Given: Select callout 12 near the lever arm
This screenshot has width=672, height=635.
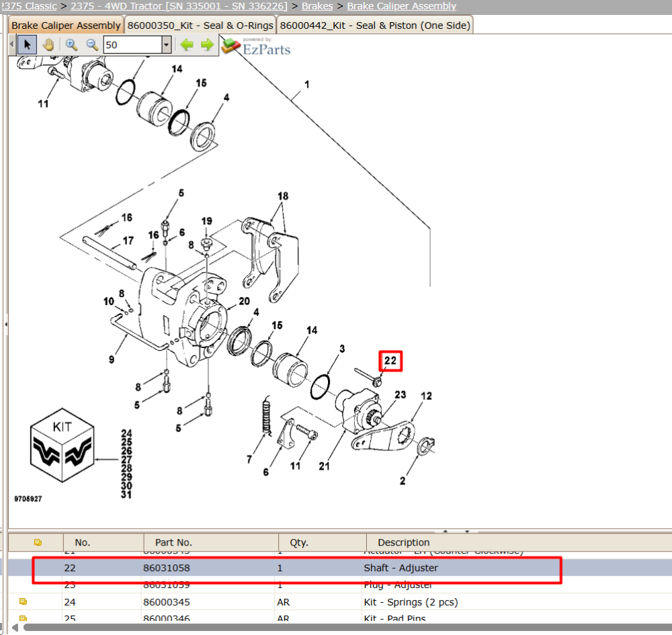Looking at the screenshot, I should (x=427, y=396).
